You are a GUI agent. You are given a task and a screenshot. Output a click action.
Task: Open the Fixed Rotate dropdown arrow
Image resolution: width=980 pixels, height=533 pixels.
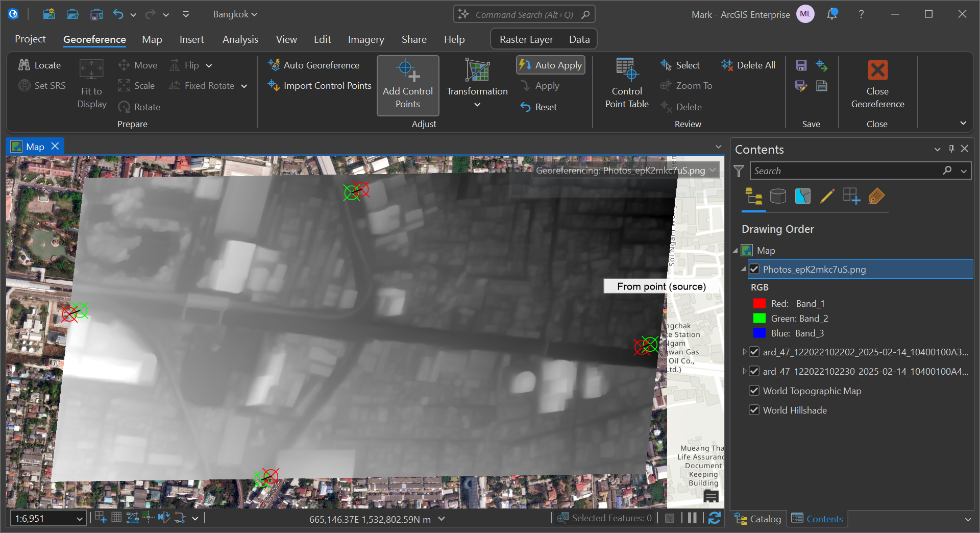244,86
